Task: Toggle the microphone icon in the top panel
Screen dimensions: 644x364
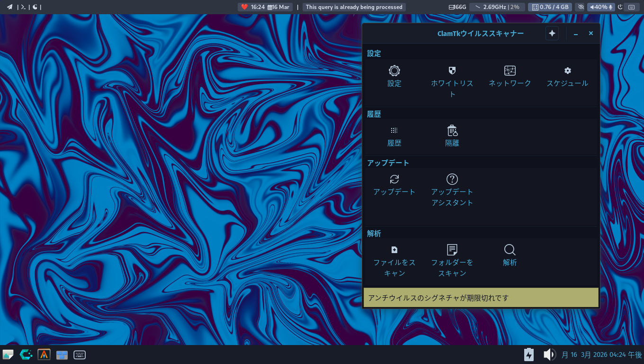Action: 610,7
